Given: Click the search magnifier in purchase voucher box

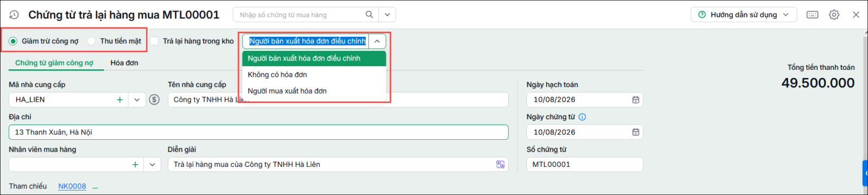Looking at the screenshot, I should [x=369, y=15].
